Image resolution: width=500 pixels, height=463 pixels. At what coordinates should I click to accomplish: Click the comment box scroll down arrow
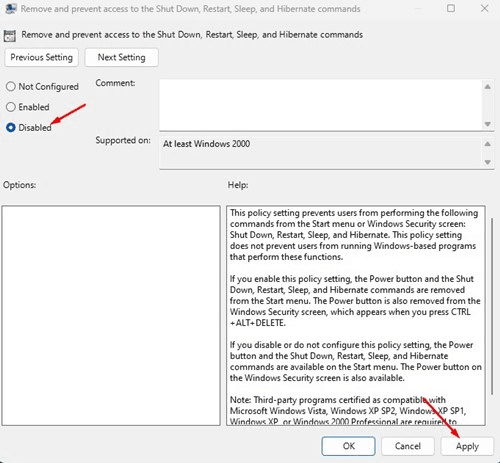point(487,124)
